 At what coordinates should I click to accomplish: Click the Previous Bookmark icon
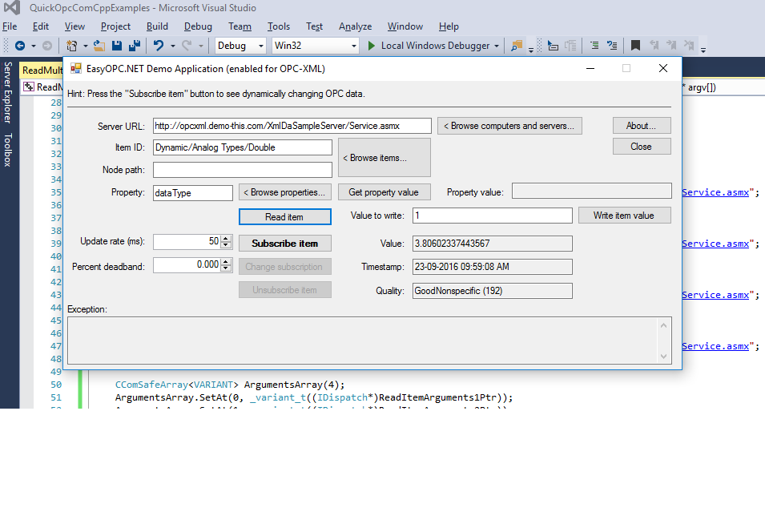click(x=654, y=46)
